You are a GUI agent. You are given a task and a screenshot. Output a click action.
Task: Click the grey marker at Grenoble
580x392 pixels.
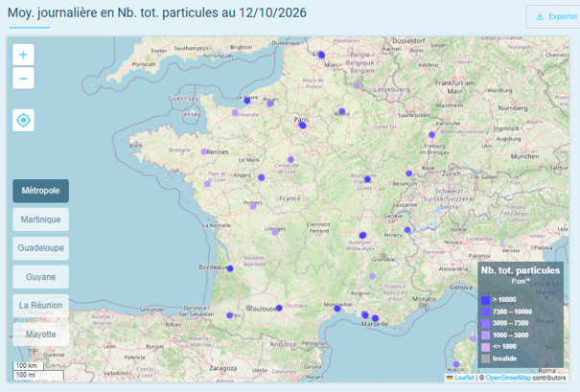(x=383, y=256)
